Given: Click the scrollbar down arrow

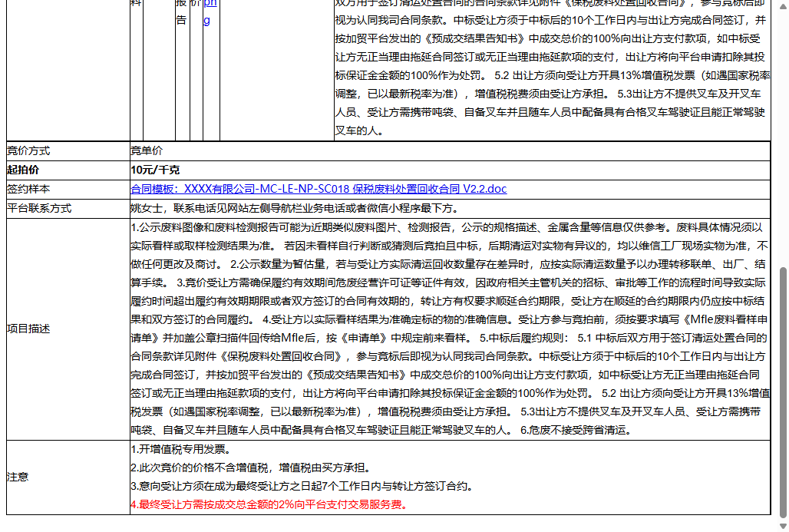Looking at the screenshot, I should (x=782, y=527).
